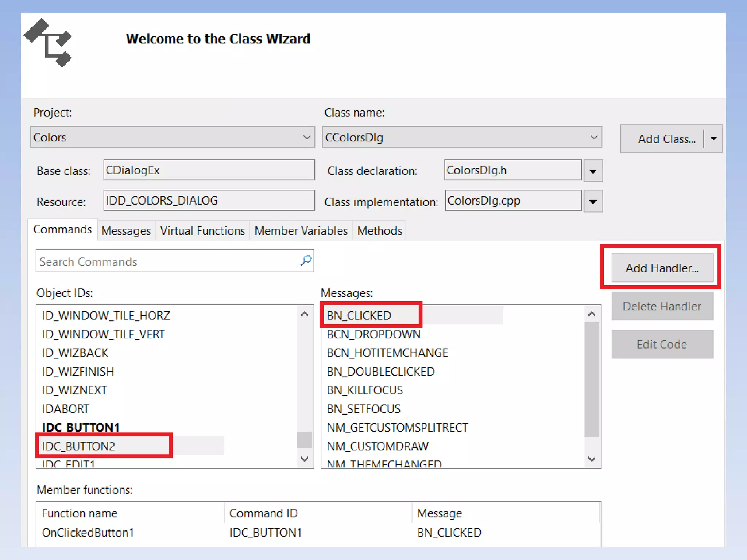This screenshot has height=560, width=747.
Task: Switch to the Messages tab
Action: (x=126, y=231)
